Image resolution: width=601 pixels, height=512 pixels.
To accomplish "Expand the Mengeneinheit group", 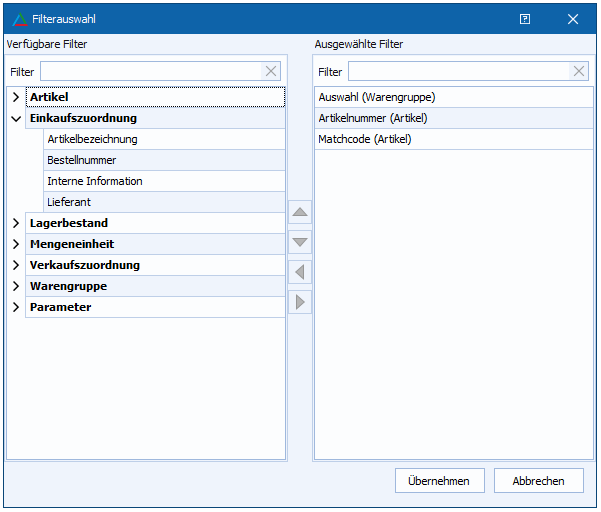I will pos(16,244).
